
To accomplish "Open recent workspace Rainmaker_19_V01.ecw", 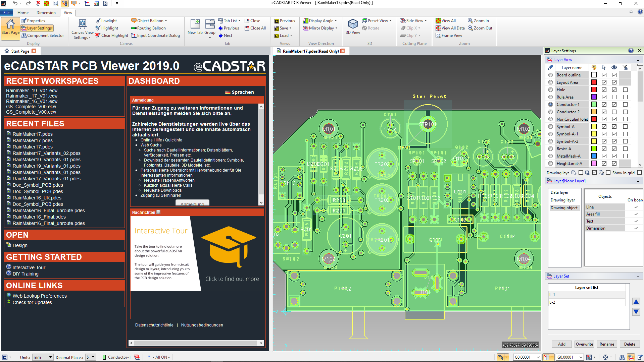I will pyautogui.click(x=32, y=90).
